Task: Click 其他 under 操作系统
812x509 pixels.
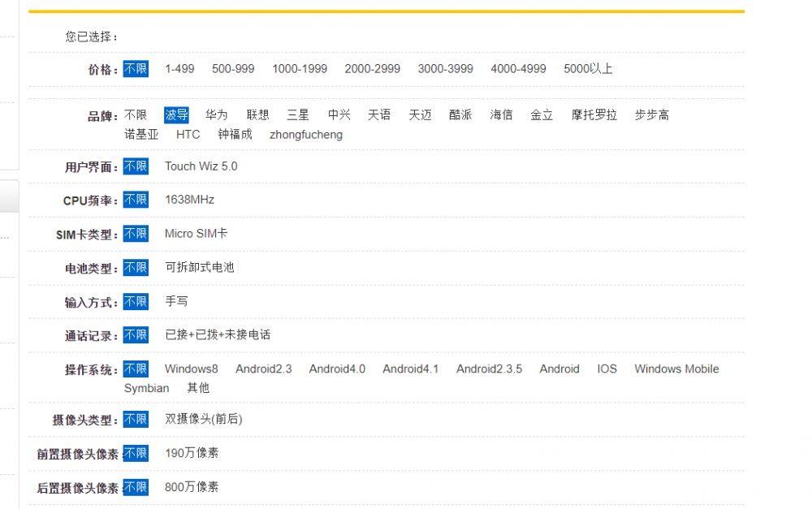Action: [x=197, y=388]
